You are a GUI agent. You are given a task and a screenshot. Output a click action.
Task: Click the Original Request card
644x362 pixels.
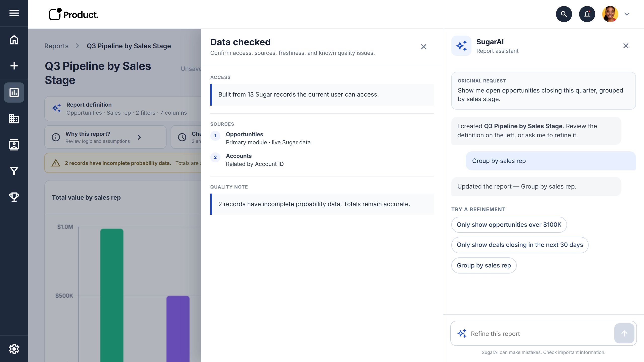pos(543,91)
